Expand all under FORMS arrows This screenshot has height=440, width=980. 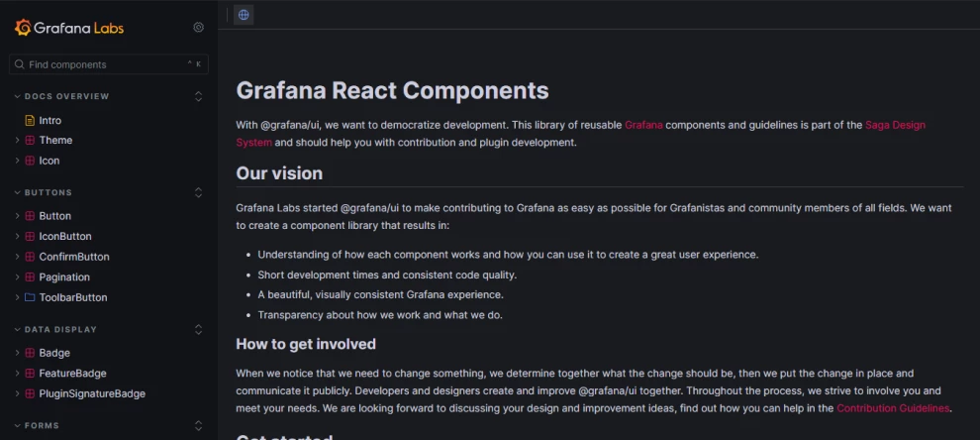coord(199,425)
